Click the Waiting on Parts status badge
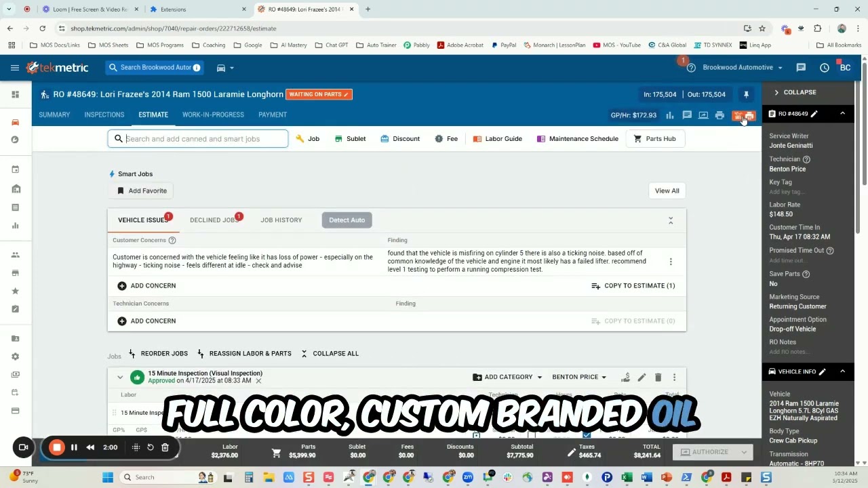868x488 pixels. coord(319,94)
